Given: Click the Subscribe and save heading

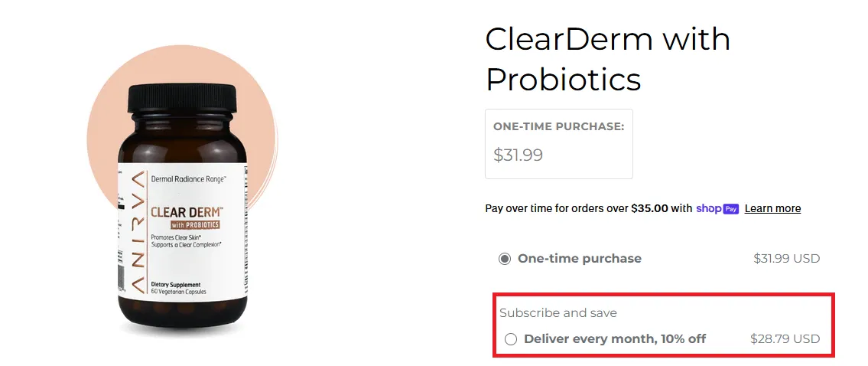Looking at the screenshot, I should [x=558, y=312].
